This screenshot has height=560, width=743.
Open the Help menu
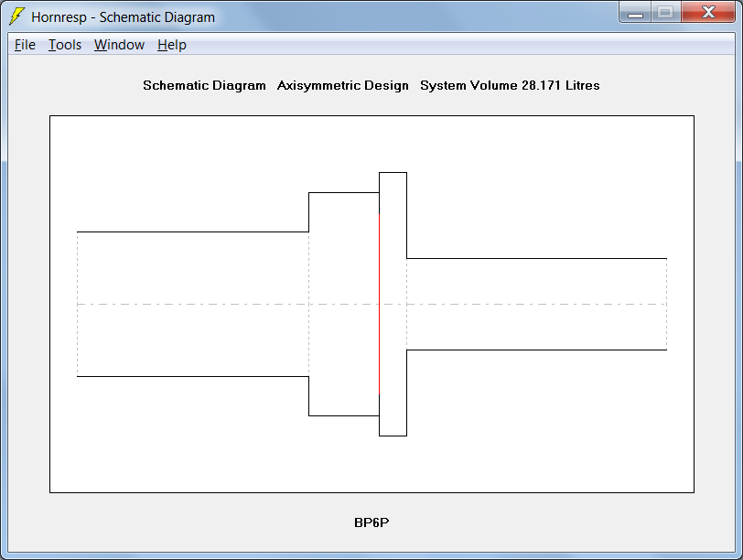coord(171,45)
